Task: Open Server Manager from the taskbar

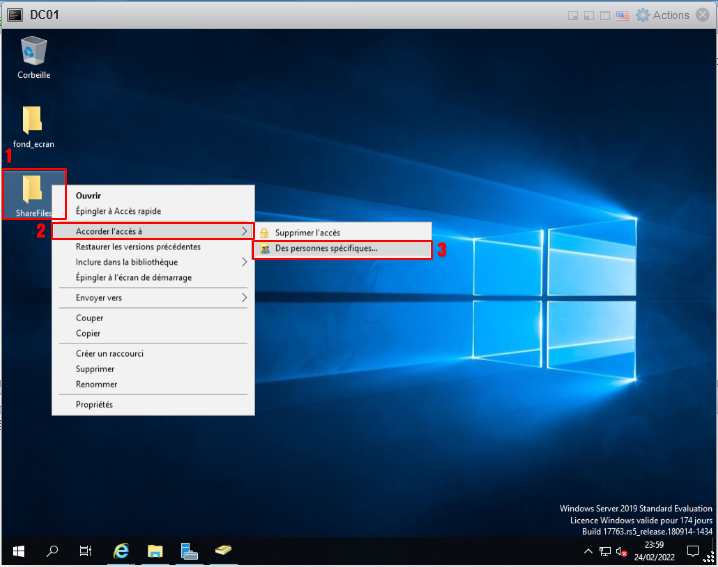Action: tap(189, 551)
